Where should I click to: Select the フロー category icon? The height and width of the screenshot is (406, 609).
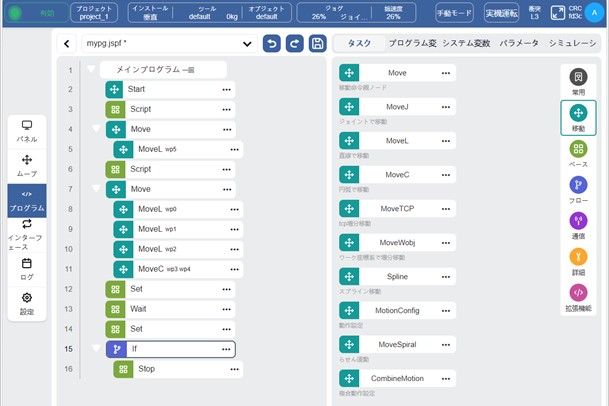577,189
